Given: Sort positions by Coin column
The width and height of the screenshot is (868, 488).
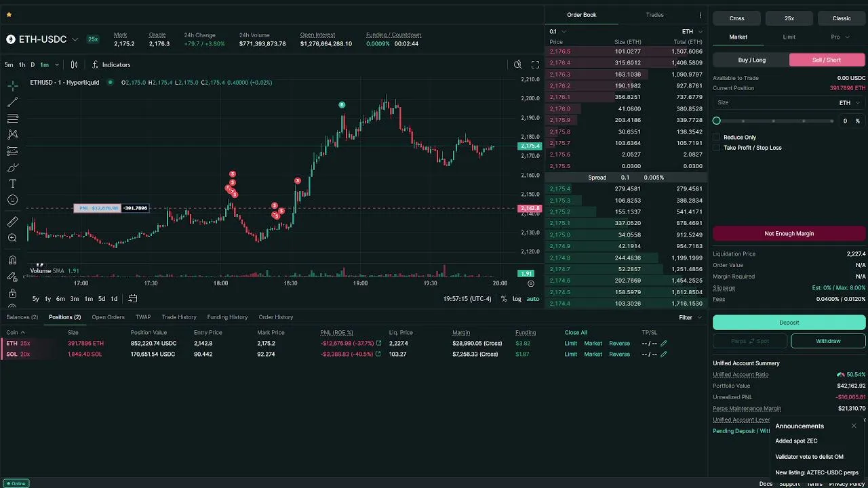Looking at the screenshot, I should 16,333.
